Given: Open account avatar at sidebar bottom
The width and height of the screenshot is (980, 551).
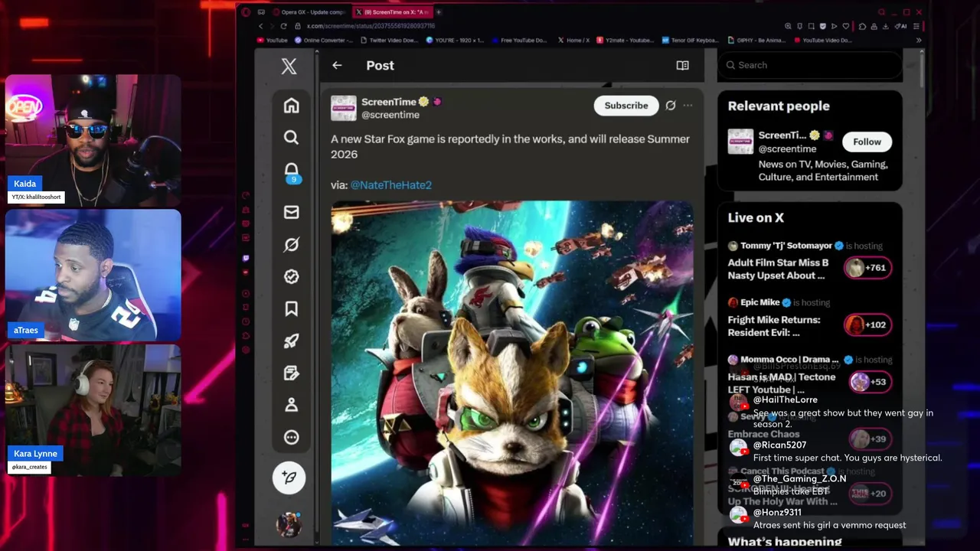Looking at the screenshot, I should 289,524.
